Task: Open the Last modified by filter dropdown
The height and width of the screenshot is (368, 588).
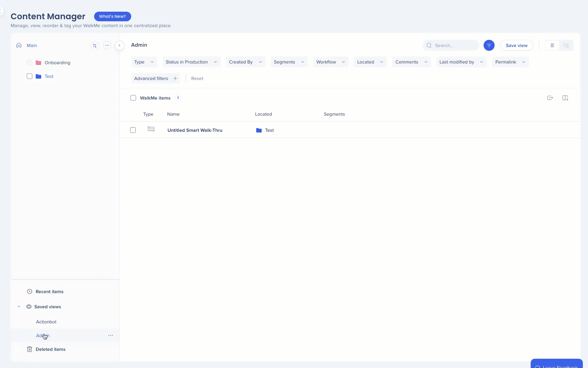Action: tap(461, 62)
